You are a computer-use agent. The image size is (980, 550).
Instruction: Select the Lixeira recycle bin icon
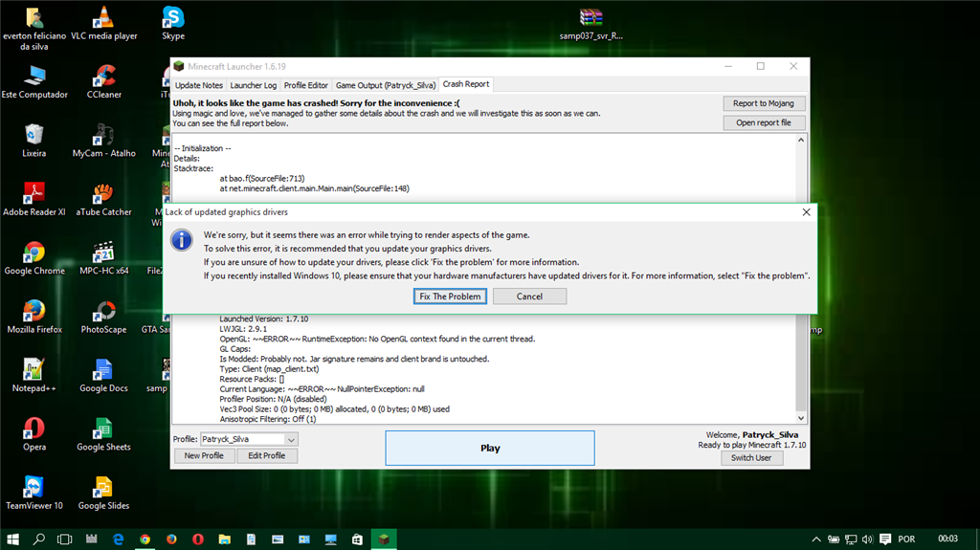pyautogui.click(x=34, y=141)
